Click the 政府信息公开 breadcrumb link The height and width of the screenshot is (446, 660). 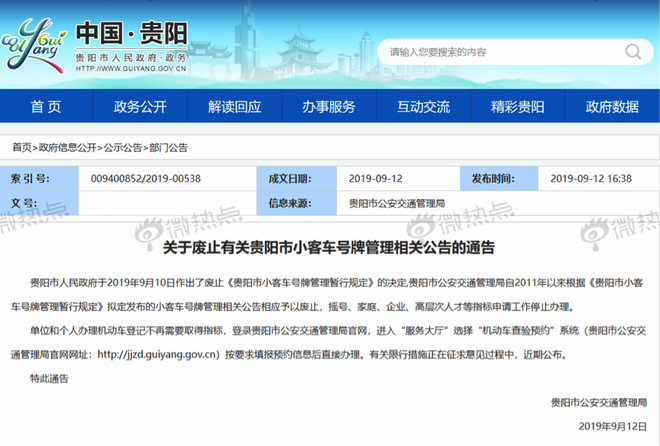coord(68,147)
